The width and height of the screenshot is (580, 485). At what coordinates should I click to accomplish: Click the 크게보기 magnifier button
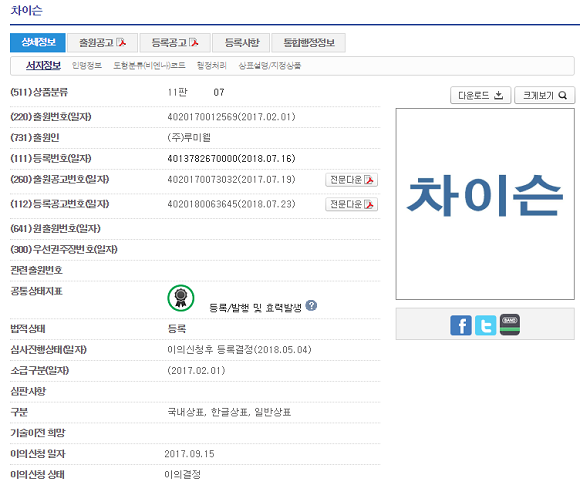544,95
